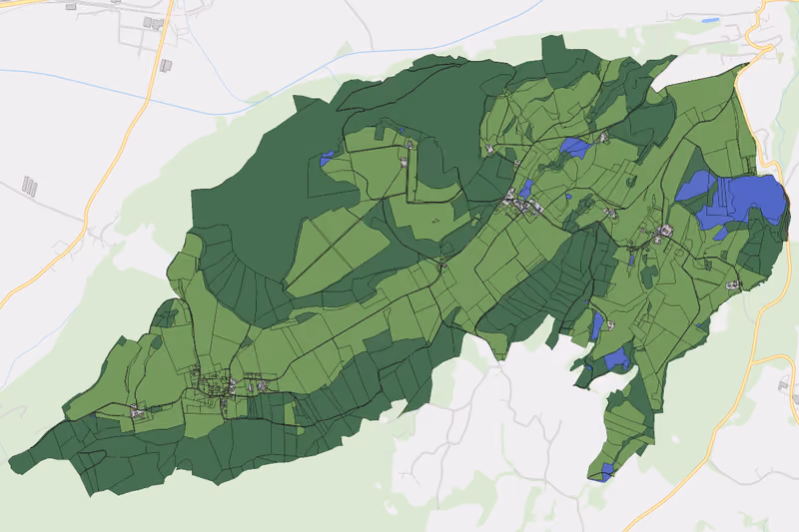The height and width of the screenshot is (532, 799).
Task: Select the light-green diamond-shaped field crossed by paths
Action: tap(338, 250)
